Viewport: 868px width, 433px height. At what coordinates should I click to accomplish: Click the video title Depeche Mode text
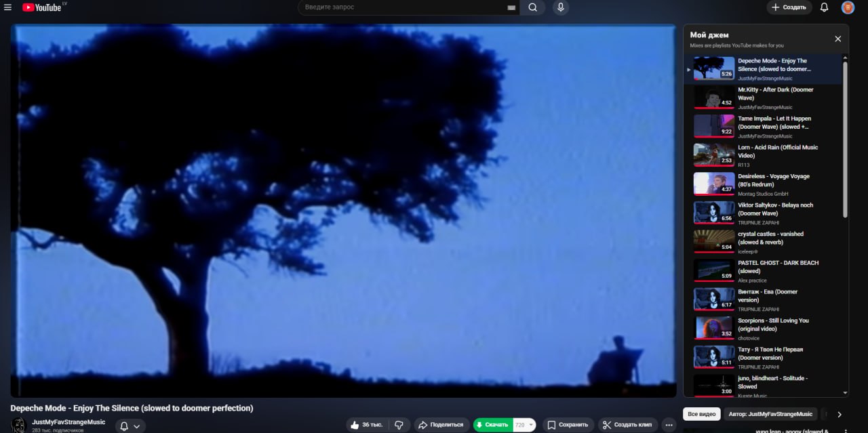click(132, 408)
